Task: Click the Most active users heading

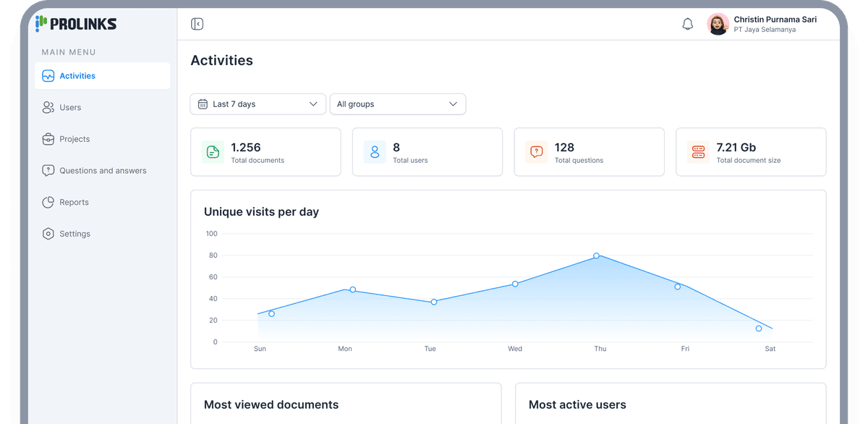Action: click(577, 405)
